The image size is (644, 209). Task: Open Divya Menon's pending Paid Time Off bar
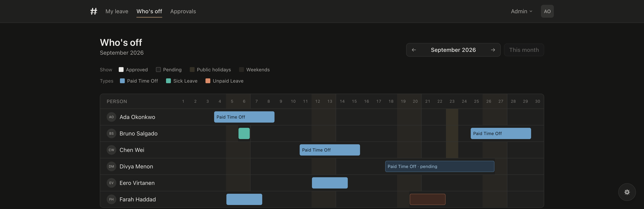[440, 166]
